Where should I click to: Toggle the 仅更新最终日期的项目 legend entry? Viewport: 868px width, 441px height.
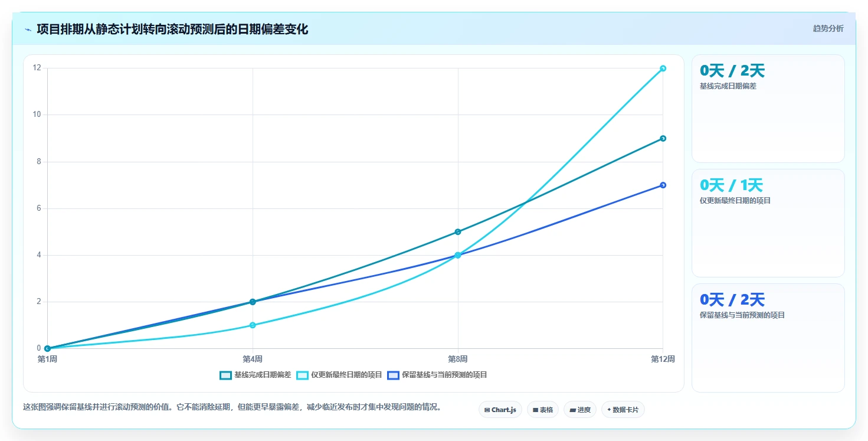[339, 375]
